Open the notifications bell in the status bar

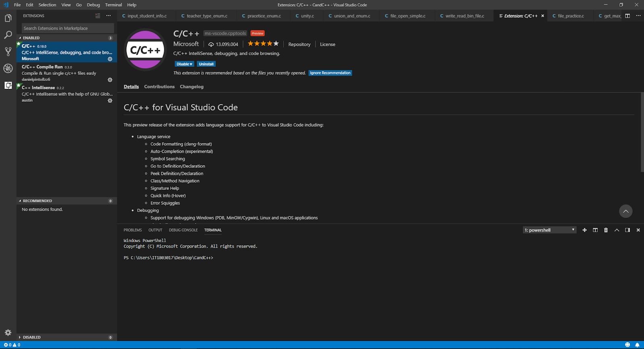pos(637,345)
